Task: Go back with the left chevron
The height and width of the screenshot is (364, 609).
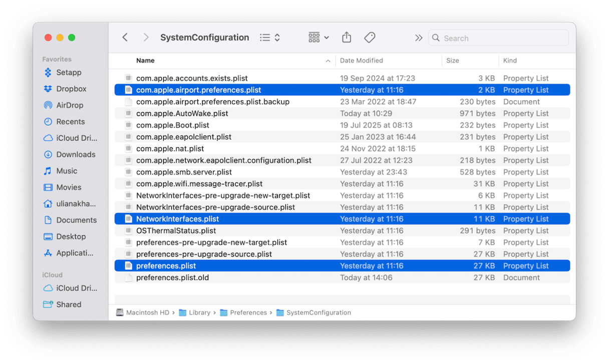Action: [125, 38]
